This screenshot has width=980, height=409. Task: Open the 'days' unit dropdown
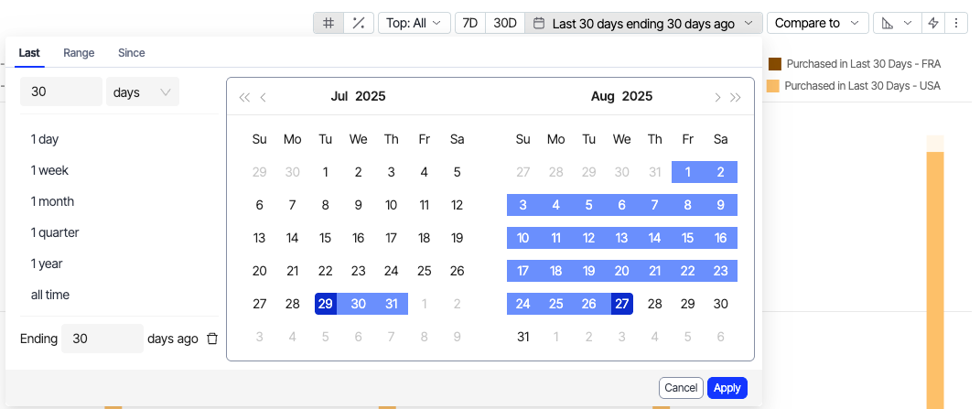click(143, 91)
